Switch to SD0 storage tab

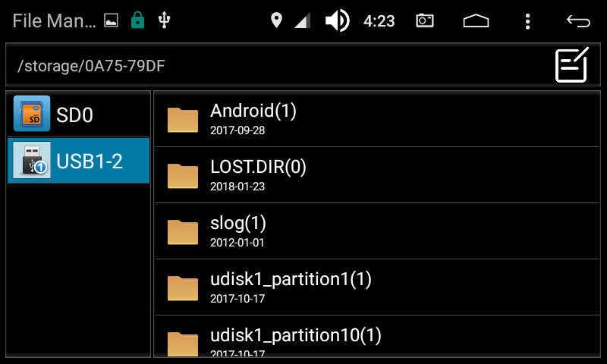click(x=79, y=114)
